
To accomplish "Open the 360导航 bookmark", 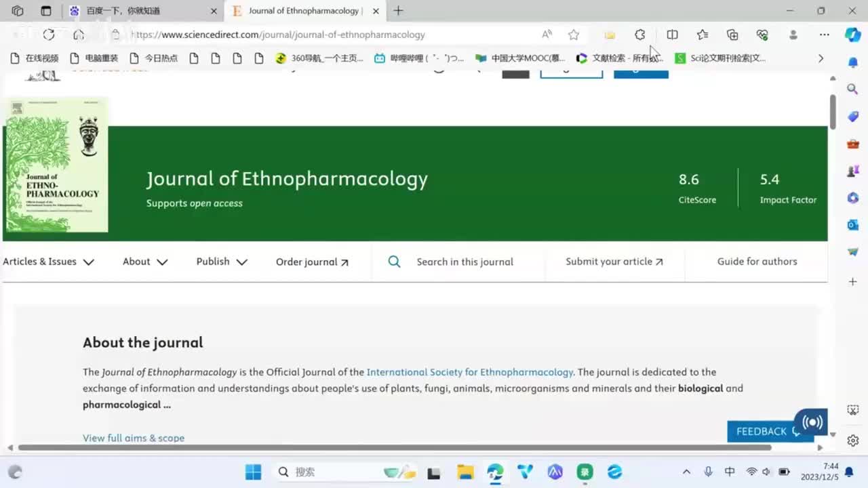I will click(x=319, y=58).
